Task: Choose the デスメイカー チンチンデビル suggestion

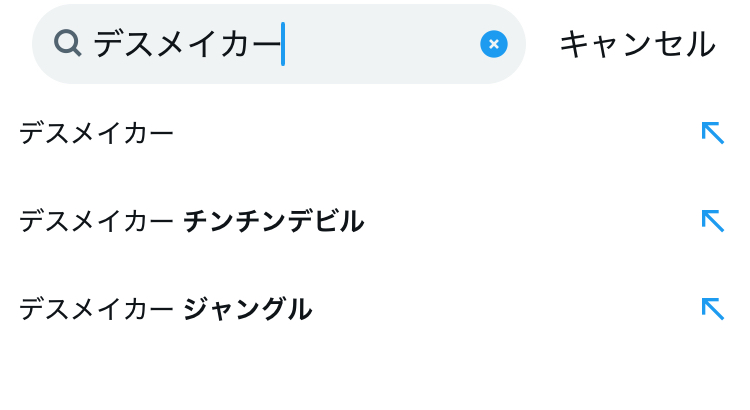Action: click(x=191, y=221)
